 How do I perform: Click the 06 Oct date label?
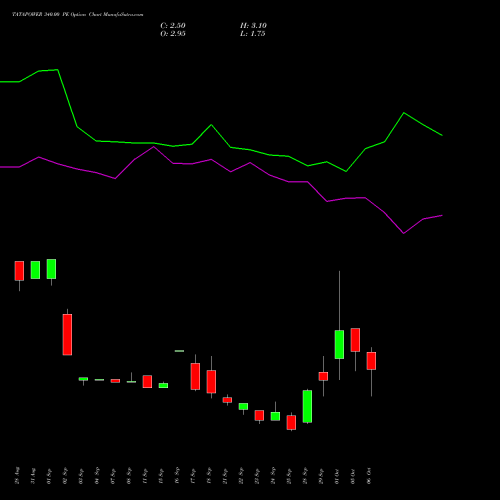(x=369, y=476)
